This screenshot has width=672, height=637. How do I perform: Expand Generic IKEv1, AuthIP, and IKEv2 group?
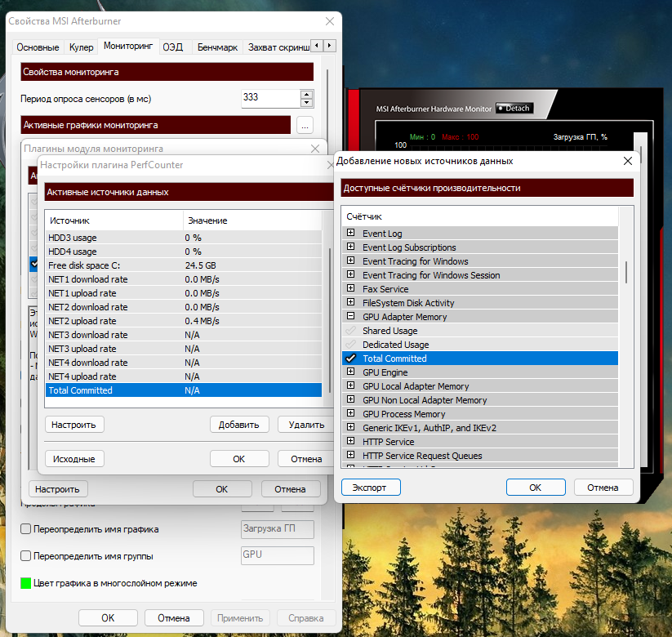pyautogui.click(x=350, y=427)
